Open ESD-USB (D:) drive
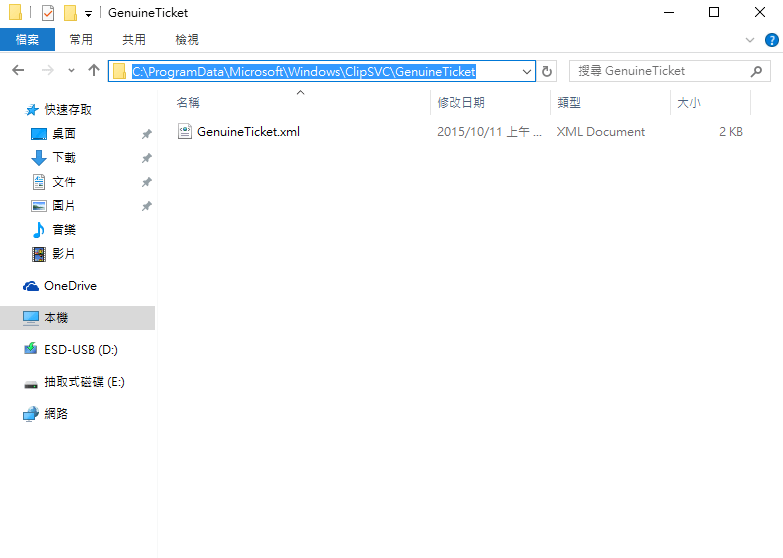Viewport: 783px width, 558px height. click(x=81, y=350)
